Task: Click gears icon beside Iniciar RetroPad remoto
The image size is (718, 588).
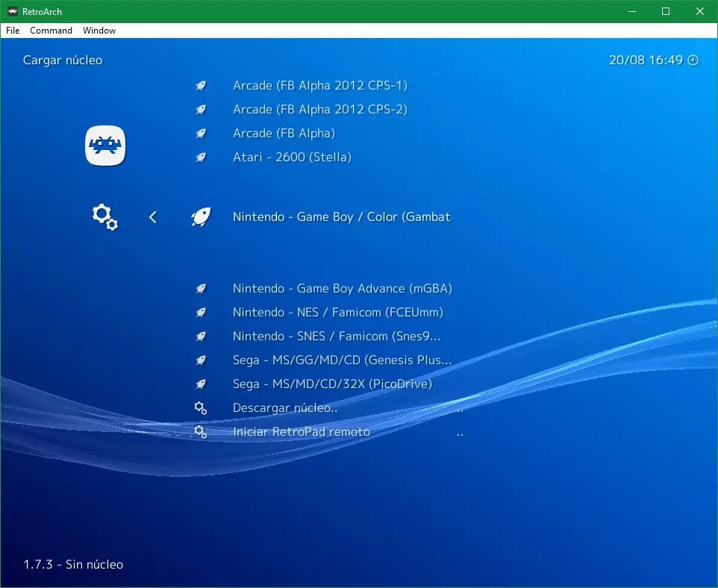Action: [201, 432]
